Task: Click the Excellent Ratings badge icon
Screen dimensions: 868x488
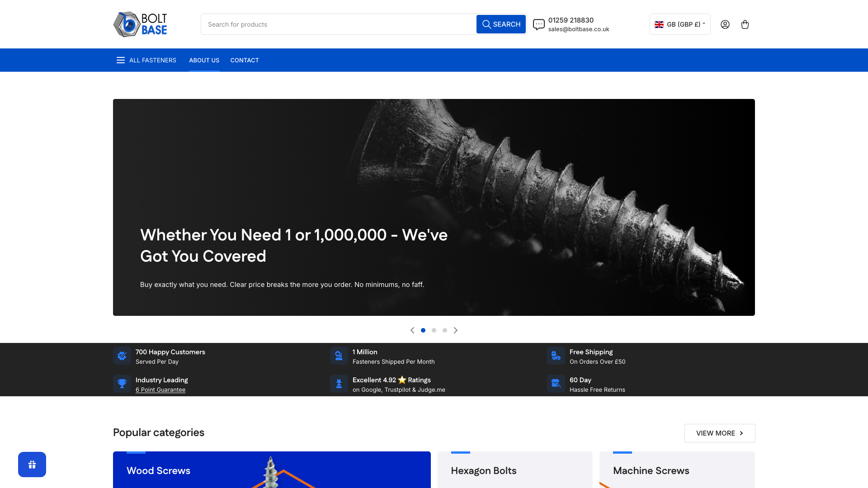Action: (x=339, y=384)
